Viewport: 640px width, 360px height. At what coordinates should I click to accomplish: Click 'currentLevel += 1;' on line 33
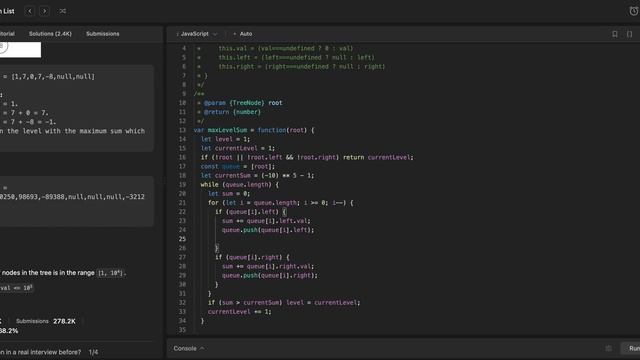click(240, 312)
